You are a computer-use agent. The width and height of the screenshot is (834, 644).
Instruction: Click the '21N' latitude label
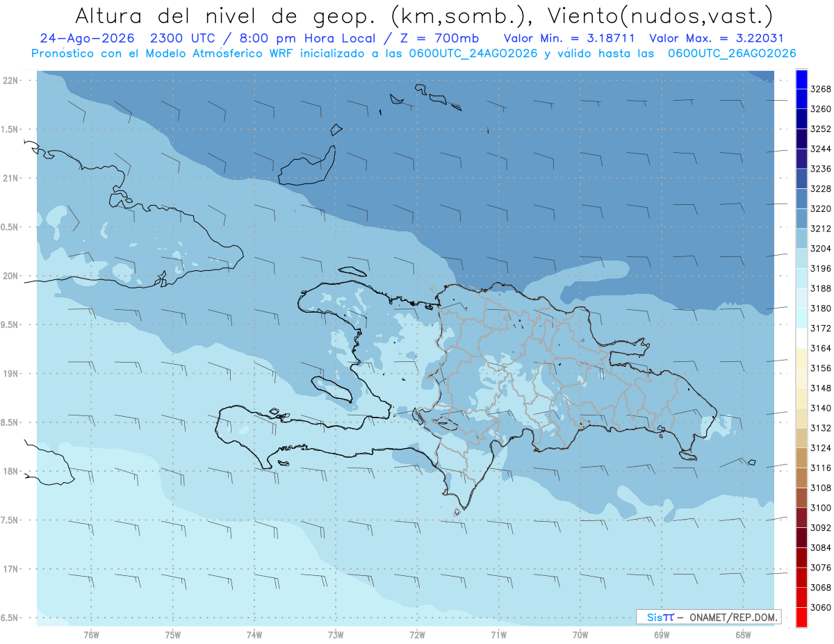[10, 179]
